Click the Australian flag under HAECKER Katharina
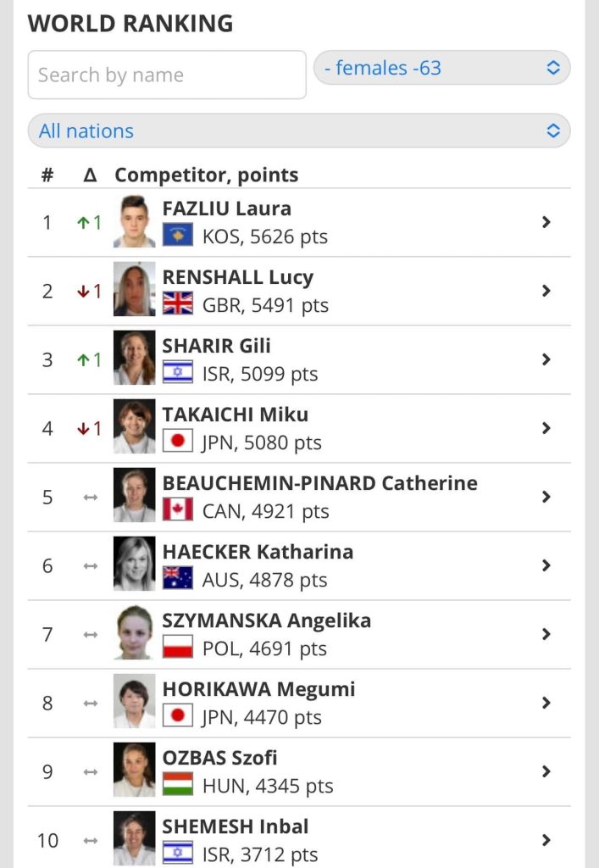 tap(178, 578)
